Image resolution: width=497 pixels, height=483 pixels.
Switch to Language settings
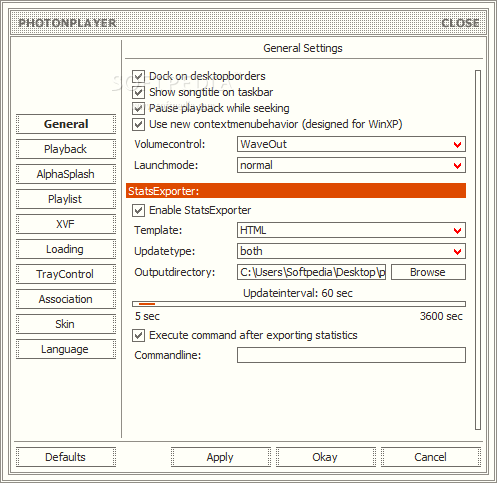click(x=66, y=349)
